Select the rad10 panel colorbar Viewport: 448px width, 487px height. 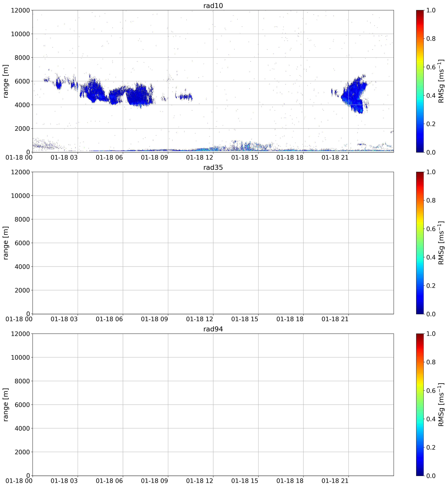[420, 81]
